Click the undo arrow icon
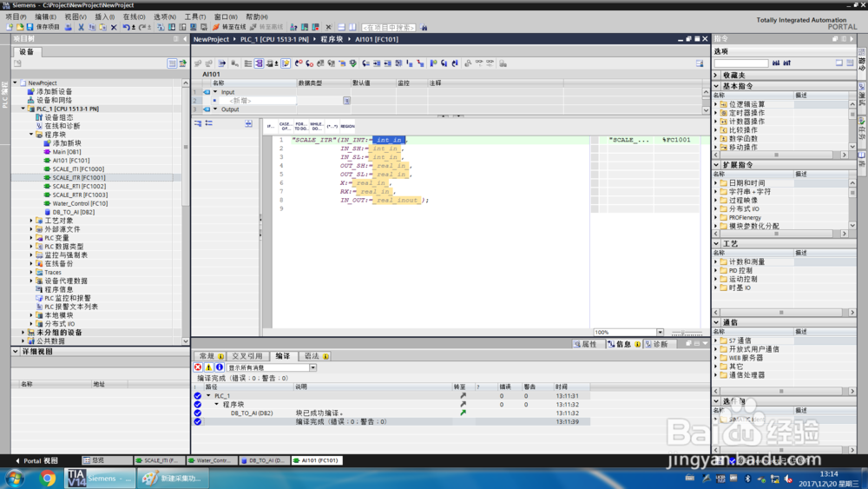868x489 pixels. [x=126, y=27]
